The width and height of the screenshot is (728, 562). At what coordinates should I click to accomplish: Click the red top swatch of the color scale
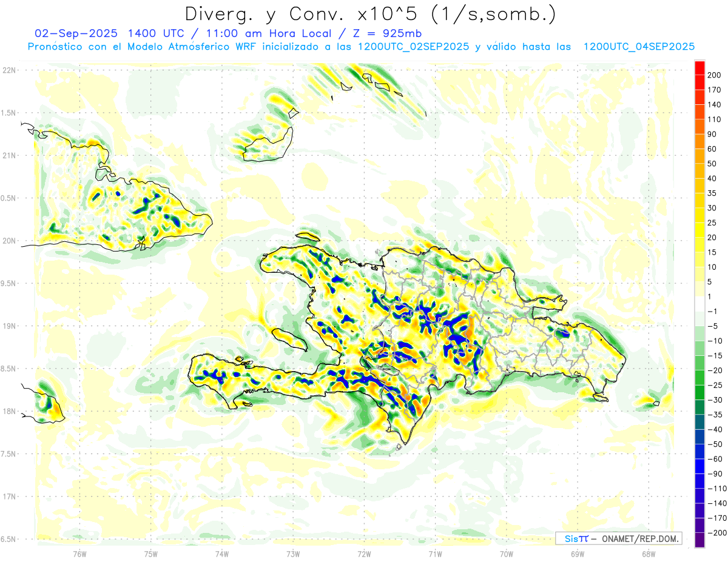tap(699, 67)
